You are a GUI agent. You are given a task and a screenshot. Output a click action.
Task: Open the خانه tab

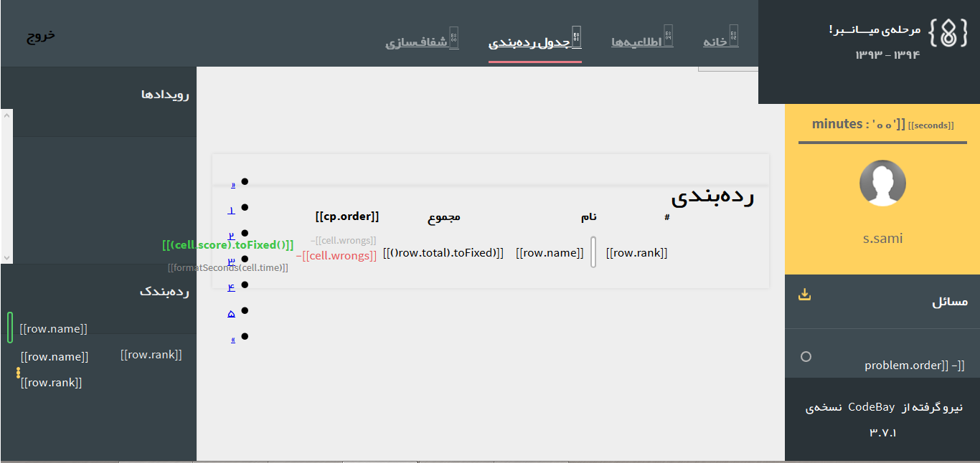click(x=715, y=42)
